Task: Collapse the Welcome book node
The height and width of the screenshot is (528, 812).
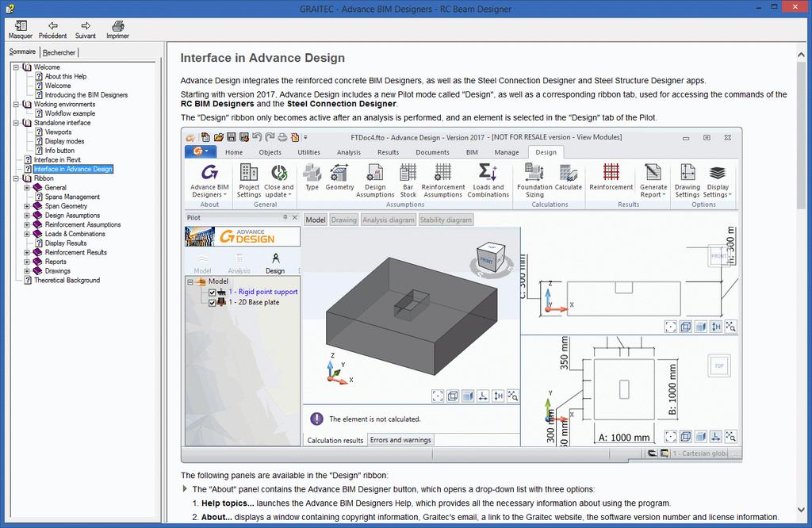Action: point(16,67)
